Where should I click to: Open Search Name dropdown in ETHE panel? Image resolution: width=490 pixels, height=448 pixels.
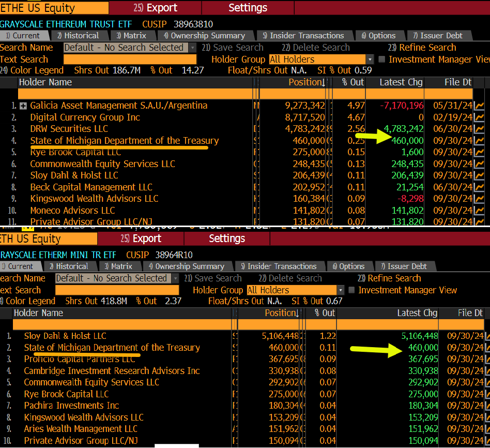point(192,48)
